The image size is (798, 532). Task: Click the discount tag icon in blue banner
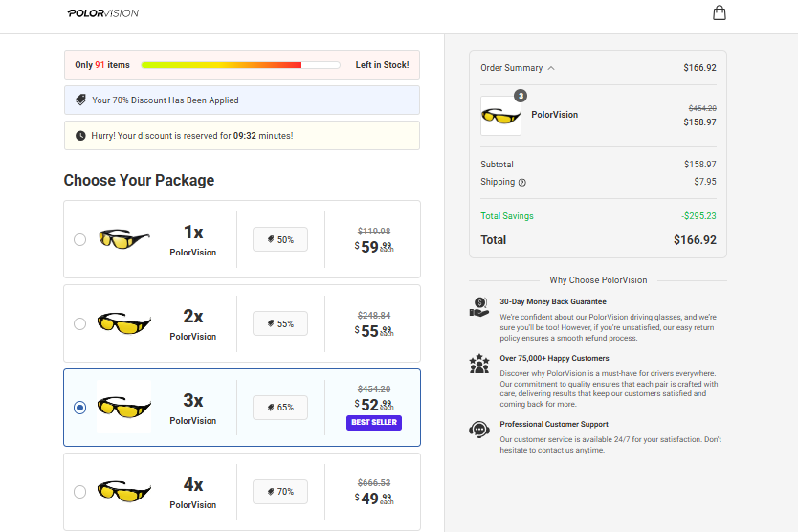pyautogui.click(x=81, y=100)
